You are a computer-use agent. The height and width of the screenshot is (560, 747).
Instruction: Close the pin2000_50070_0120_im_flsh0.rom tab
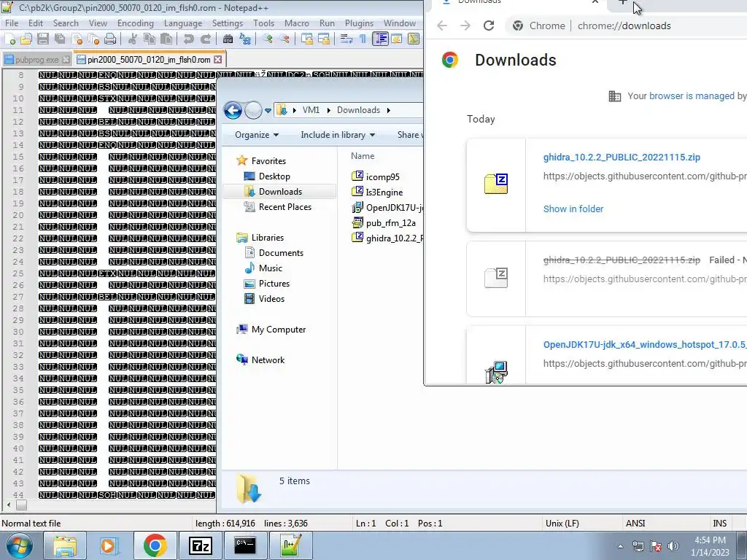click(x=217, y=60)
